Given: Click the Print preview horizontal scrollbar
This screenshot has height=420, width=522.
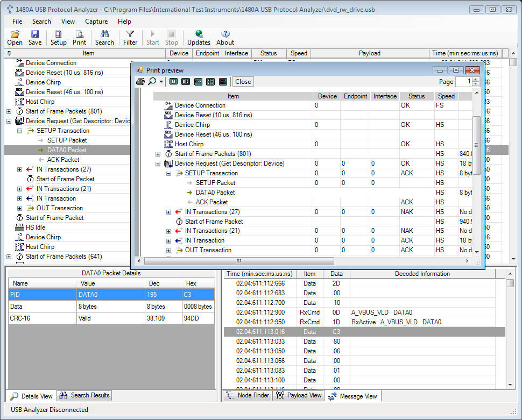Looking at the screenshot, I should point(239,261).
